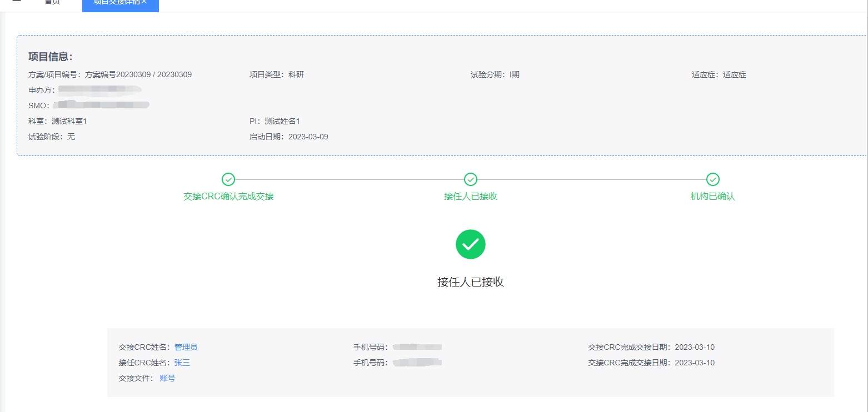Viewport: 868px width, 412px height.
Task: Click the 机构已确认 step label
Action: [713, 197]
